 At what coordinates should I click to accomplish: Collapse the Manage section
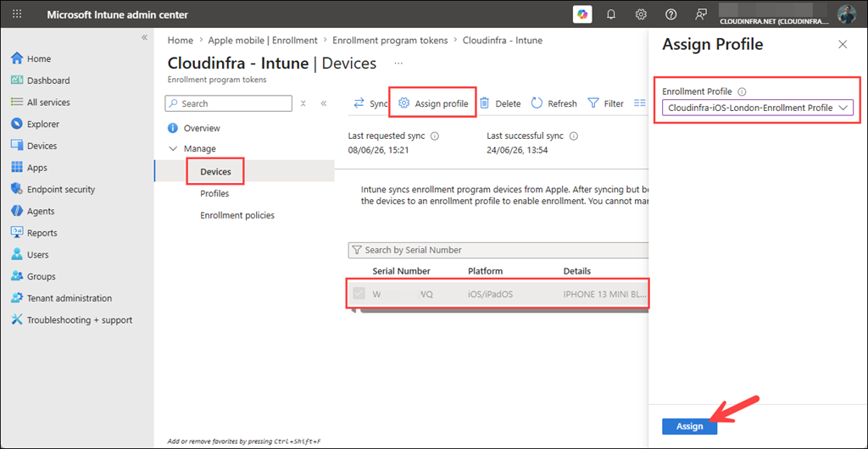point(173,149)
